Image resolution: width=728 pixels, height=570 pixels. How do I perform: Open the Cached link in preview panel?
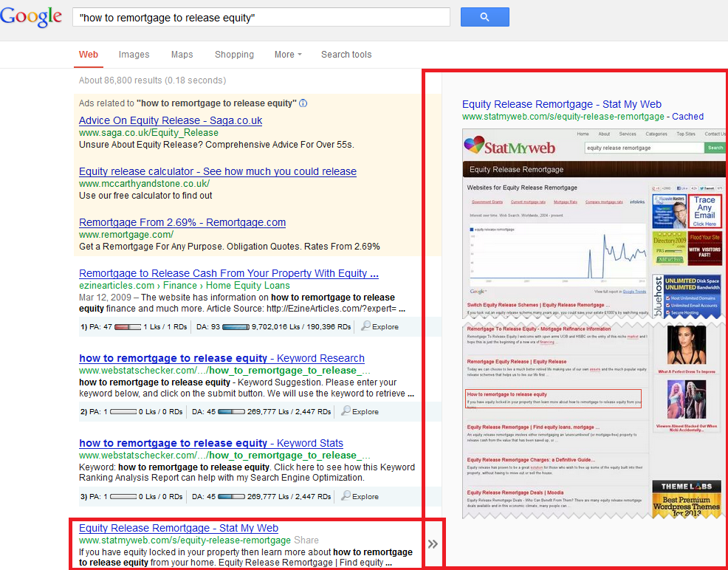pos(687,117)
